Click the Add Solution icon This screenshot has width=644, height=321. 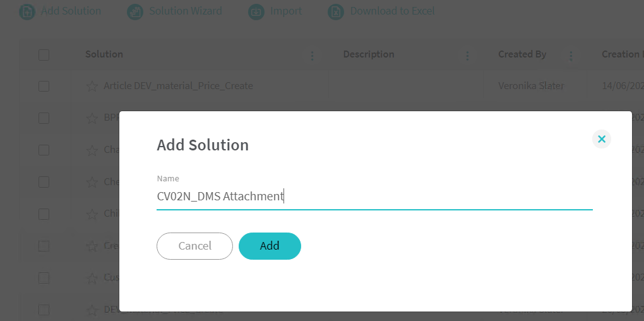coord(27,11)
